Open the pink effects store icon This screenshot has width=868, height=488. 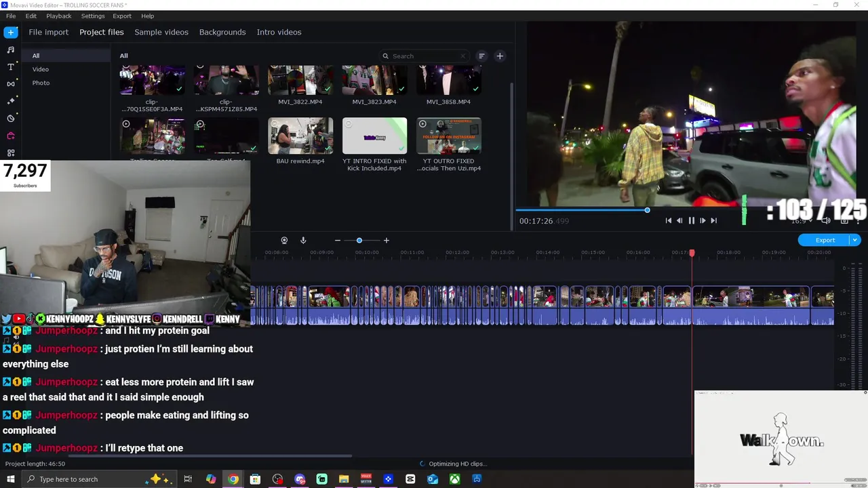click(11, 136)
